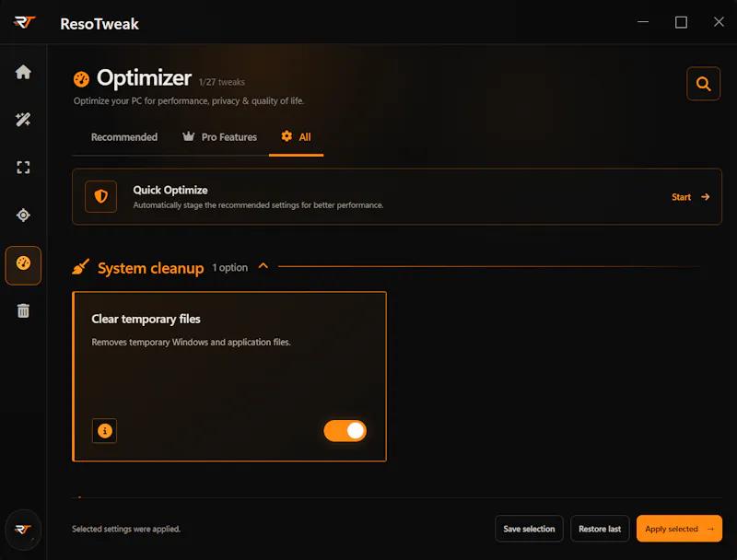Minimize the ResoTweak window
The image size is (737, 560).
point(643,22)
